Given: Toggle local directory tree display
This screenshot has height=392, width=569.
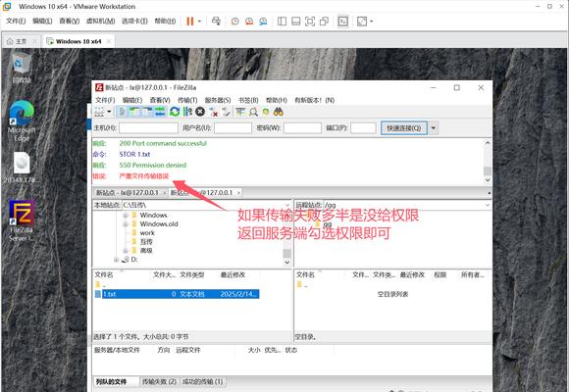Looking at the screenshot, I should click(x=134, y=112).
